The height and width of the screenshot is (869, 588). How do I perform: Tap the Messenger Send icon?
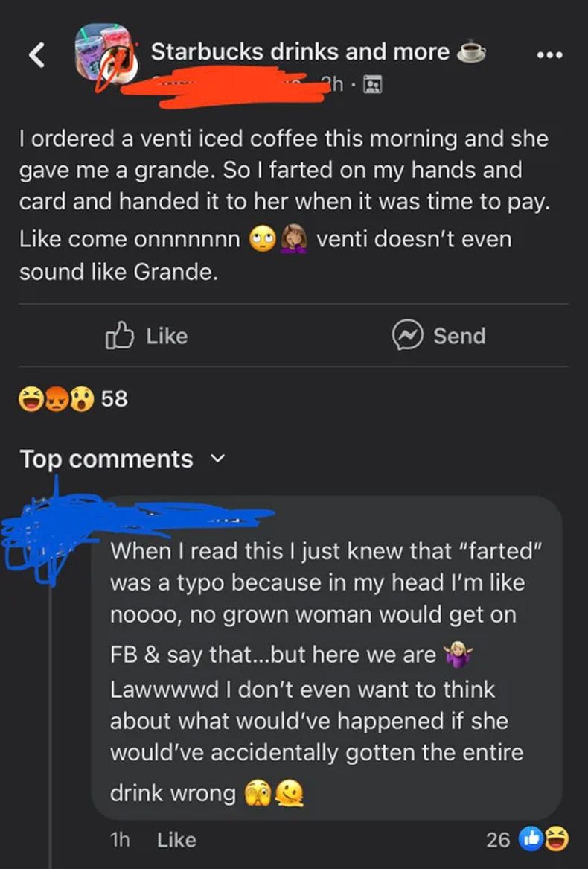click(406, 336)
